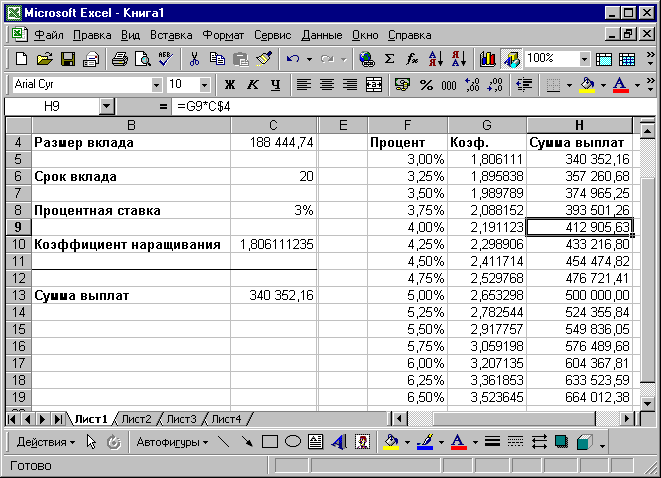This screenshot has width=661, height=478.
Task: Paste from clipboard icon
Action: click(241, 59)
